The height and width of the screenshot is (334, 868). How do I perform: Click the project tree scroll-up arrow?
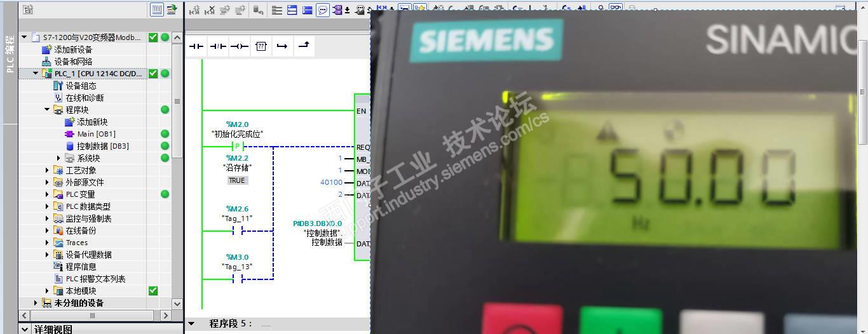click(177, 37)
